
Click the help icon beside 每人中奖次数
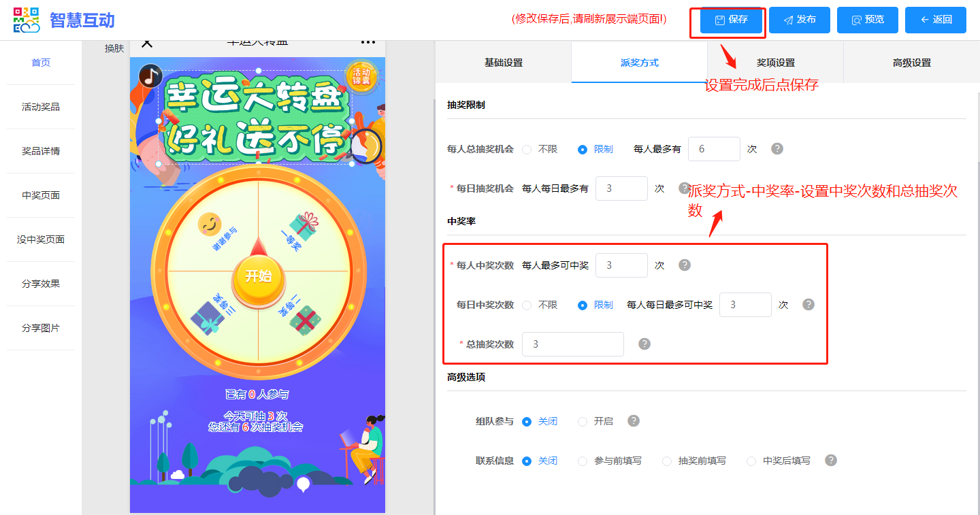tap(685, 265)
